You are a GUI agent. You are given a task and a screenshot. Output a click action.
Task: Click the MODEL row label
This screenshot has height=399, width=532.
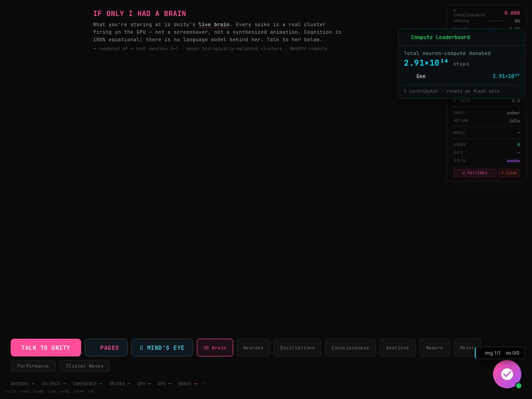(x=460, y=133)
